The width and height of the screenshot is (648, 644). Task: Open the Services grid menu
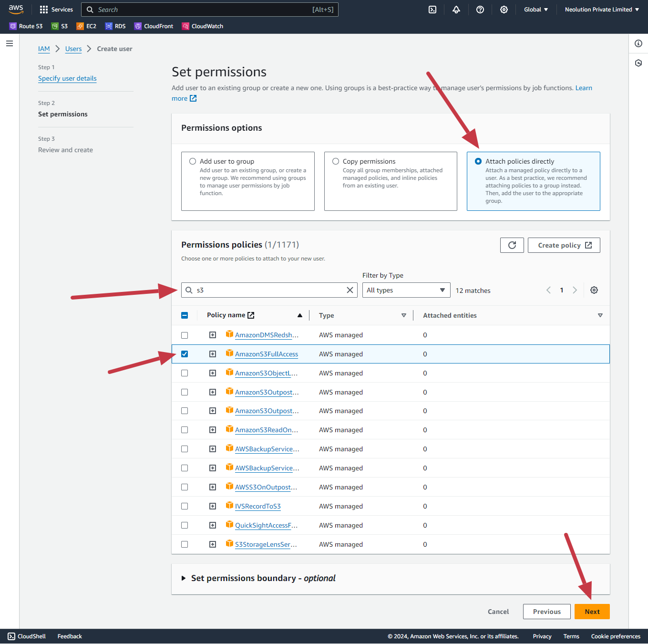tap(56, 10)
